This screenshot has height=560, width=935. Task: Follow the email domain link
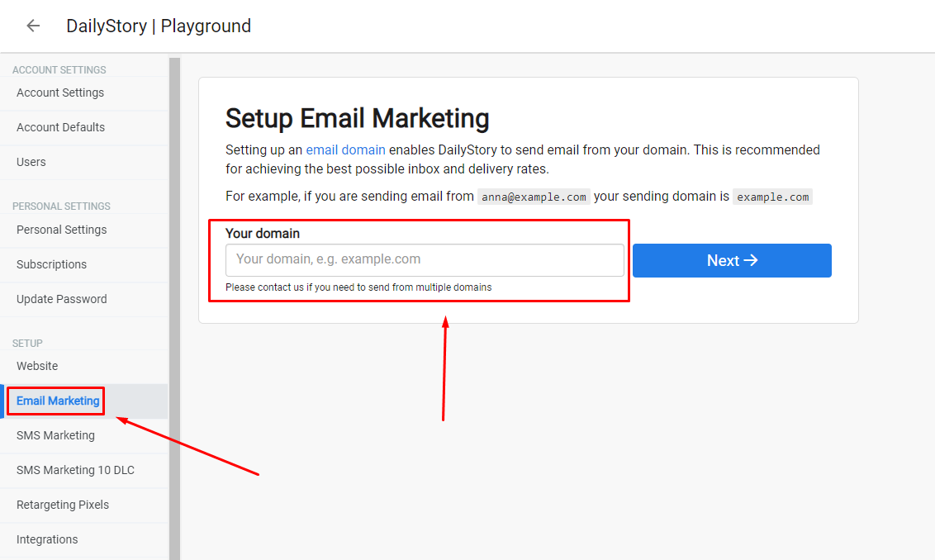point(345,149)
